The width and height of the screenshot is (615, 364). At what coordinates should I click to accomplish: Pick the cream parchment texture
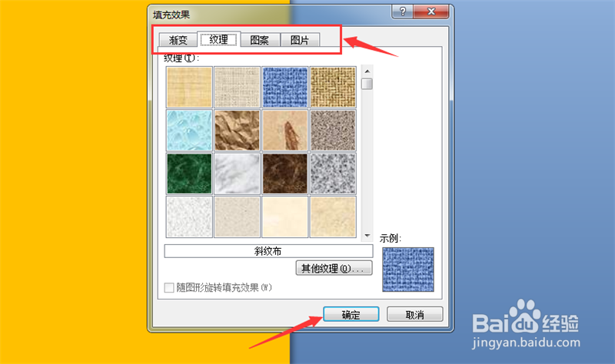point(285,217)
